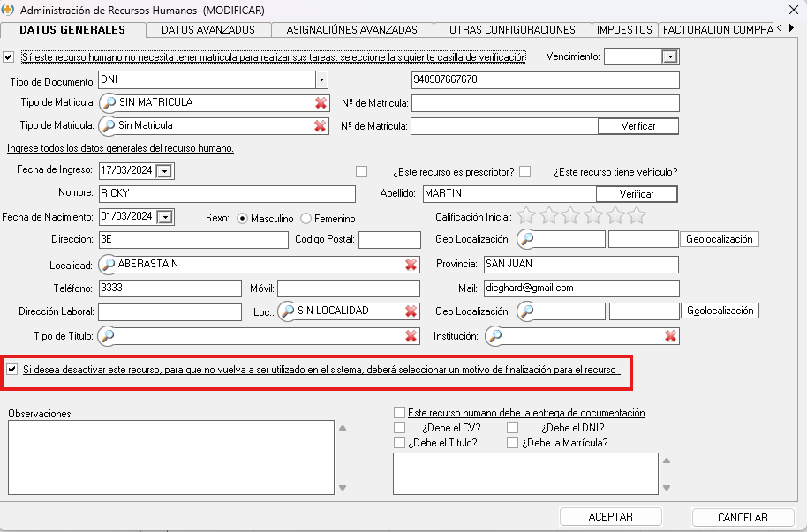Open the Vencimiento dropdown
This screenshot has width=807, height=532.
pos(669,56)
